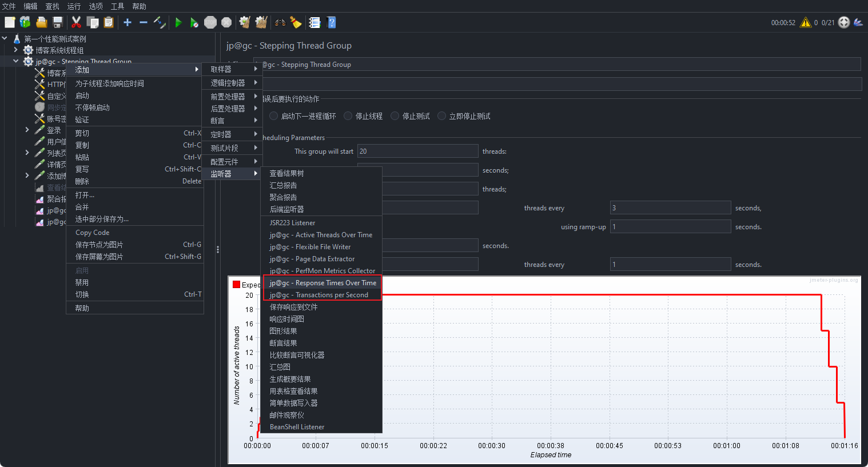This screenshot has width=868, height=467.
Task: Start the test with green play icon
Action: 178,22
